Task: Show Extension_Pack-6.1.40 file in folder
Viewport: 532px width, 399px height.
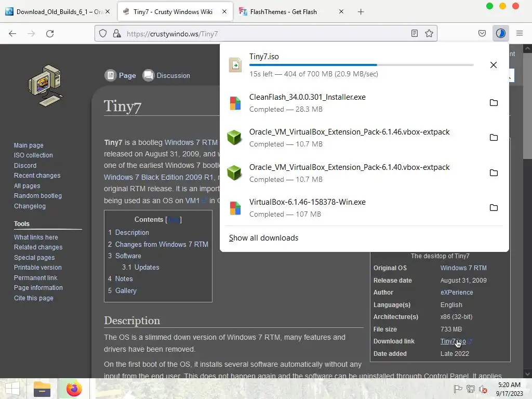Action: [494, 172]
